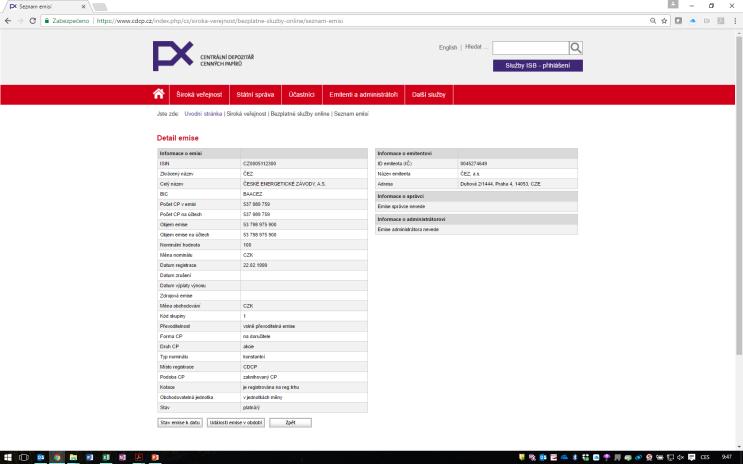Click Události emise v období button
Image resolution: width=743 pixels, height=464 pixels.
click(236, 422)
